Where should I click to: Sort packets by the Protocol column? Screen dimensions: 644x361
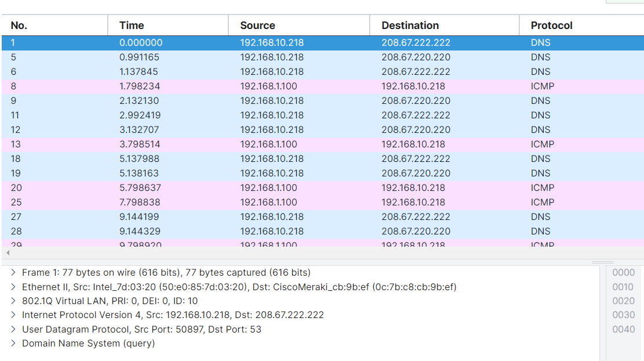coord(551,26)
